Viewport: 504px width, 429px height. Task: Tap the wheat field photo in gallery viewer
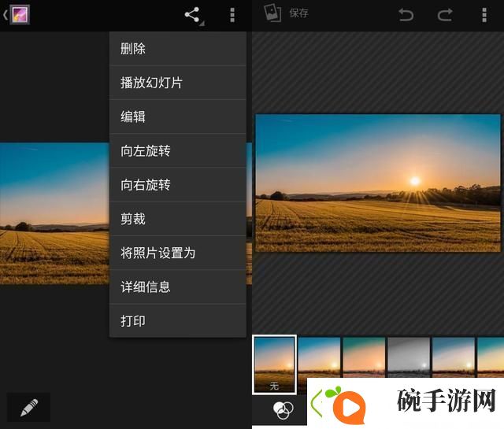tap(54, 213)
